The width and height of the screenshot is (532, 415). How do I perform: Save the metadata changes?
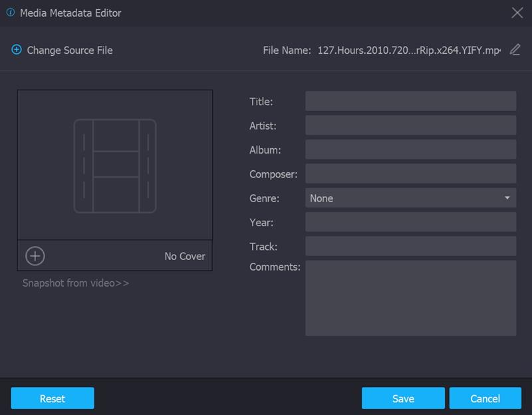pyautogui.click(x=403, y=398)
